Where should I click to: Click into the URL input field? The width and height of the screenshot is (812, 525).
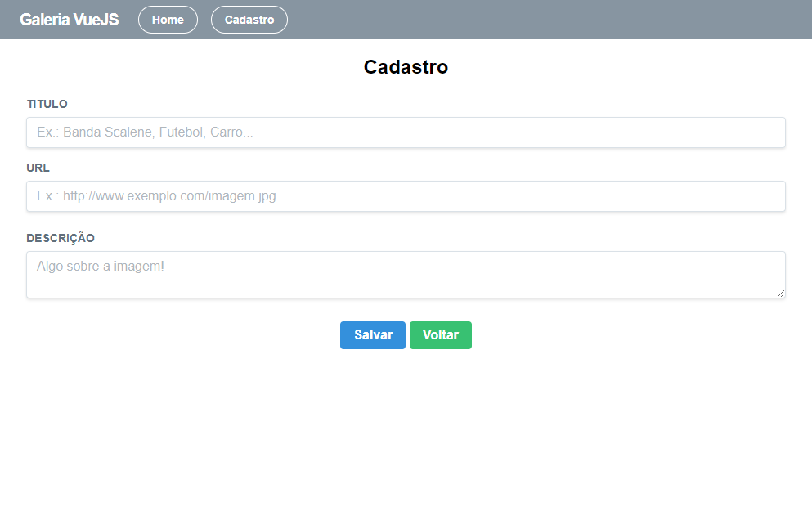coord(406,196)
